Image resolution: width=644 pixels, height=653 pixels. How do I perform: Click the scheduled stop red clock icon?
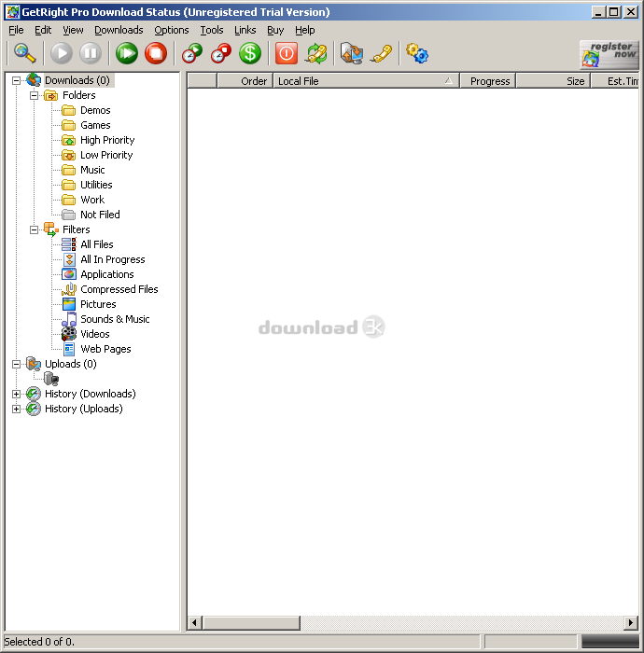[x=221, y=53]
